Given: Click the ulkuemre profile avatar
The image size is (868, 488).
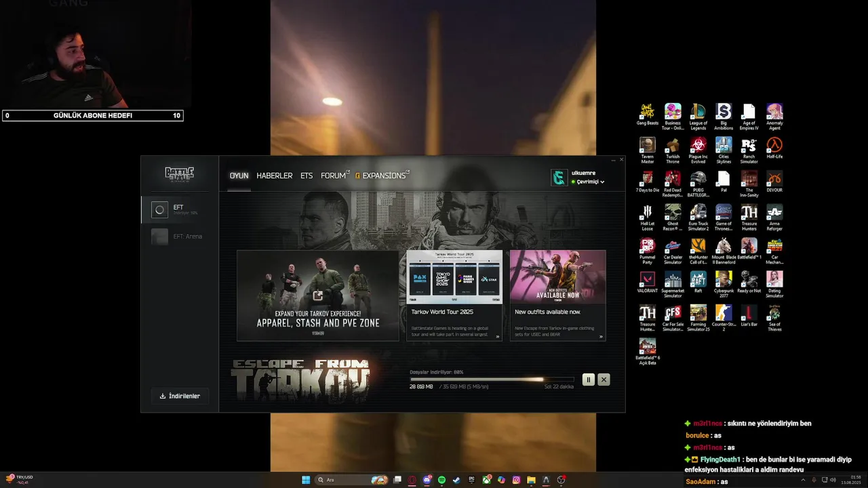Looking at the screenshot, I should pyautogui.click(x=559, y=178).
